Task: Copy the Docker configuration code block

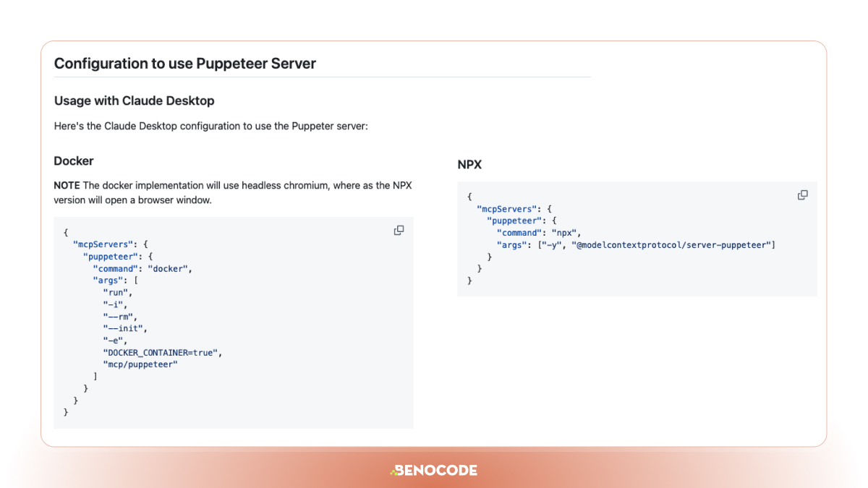Action: pyautogui.click(x=399, y=231)
